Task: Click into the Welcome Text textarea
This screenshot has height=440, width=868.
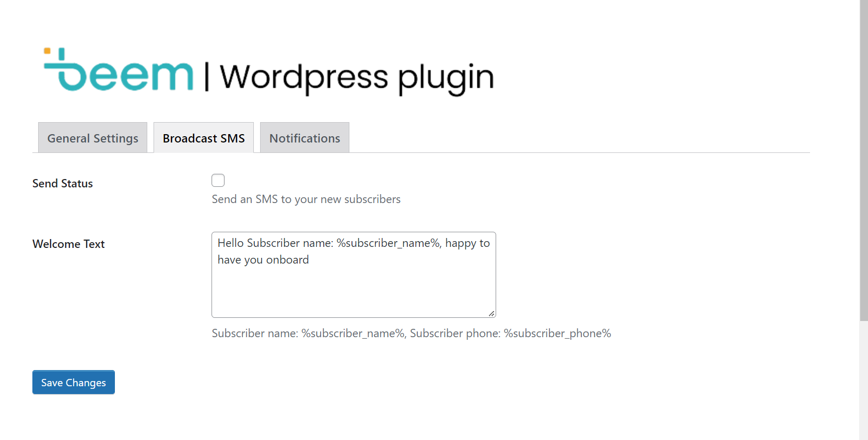Action: pos(354,275)
